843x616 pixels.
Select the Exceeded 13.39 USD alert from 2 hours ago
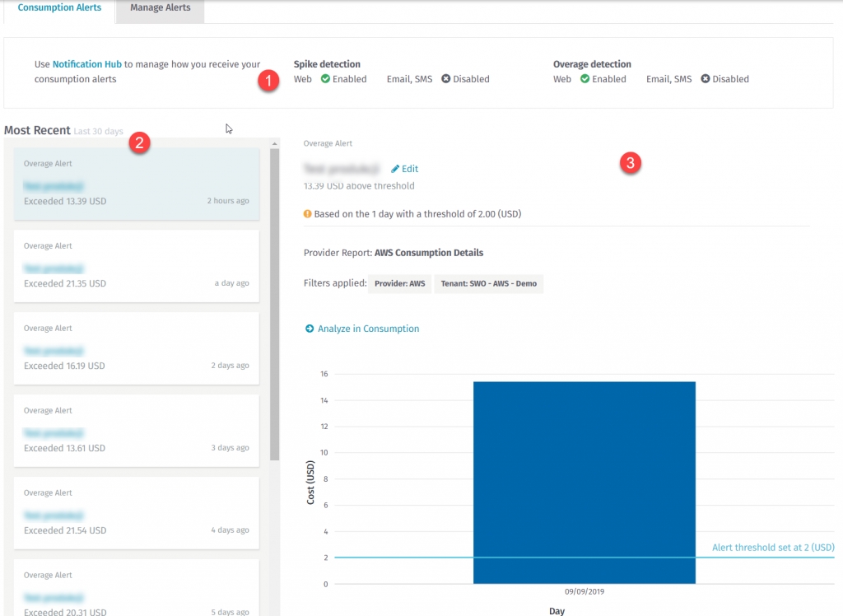[137, 184]
